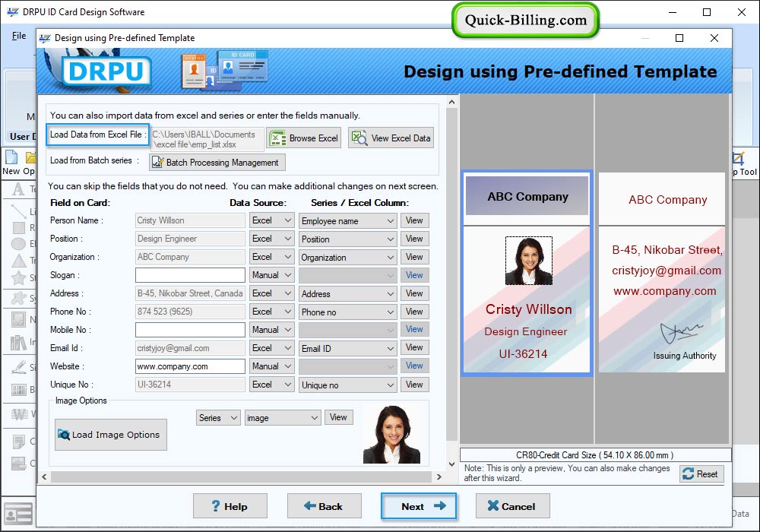Click Load Image Options button

click(x=111, y=435)
